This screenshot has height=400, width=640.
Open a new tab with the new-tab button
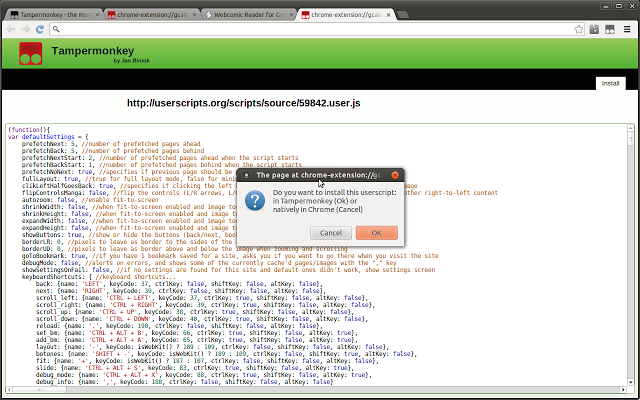[x=402, y=15]
